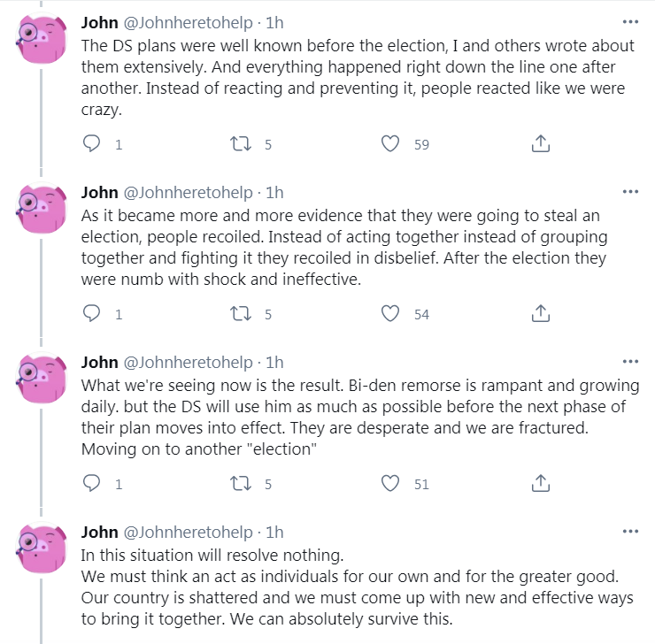Share the first tweet about DS plans
The width and height of the screenshot is (655, 644).
tap(541, 143)
